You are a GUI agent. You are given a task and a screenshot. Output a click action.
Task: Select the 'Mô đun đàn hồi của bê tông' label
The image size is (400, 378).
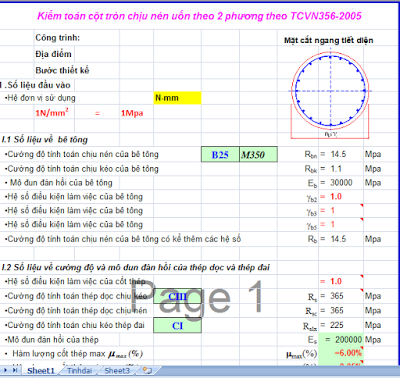(59, 183)
